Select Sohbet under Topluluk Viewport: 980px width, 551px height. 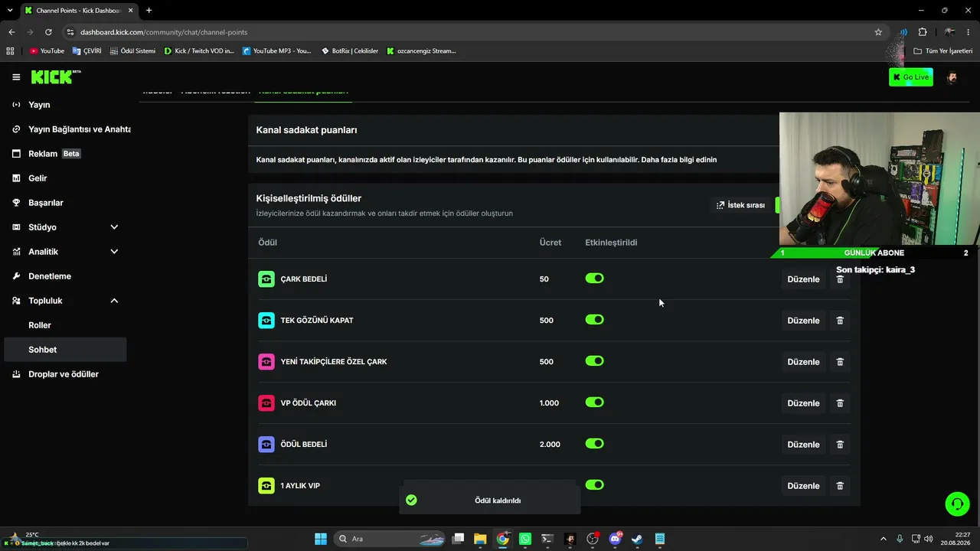(66, 350)
